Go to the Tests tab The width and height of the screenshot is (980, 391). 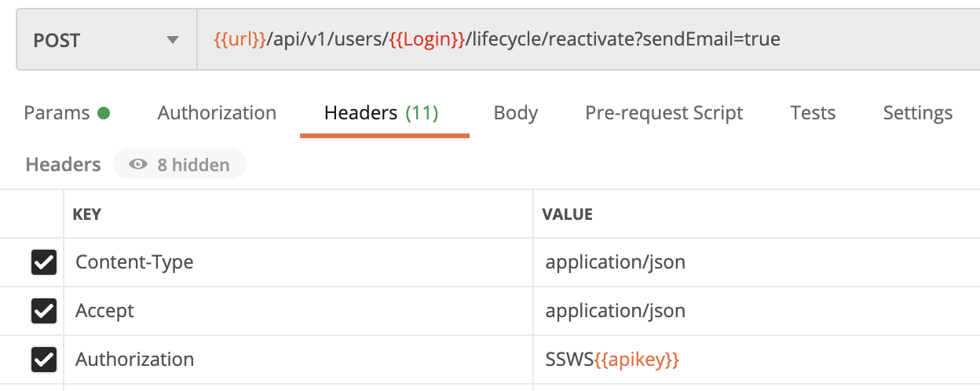pos(813,113)
